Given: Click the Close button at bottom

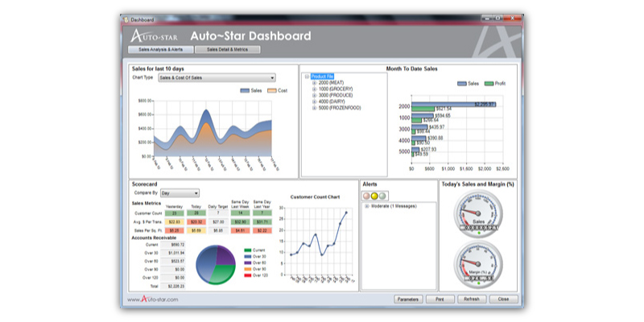Looking at the screenshot, I should click(504, 299).
